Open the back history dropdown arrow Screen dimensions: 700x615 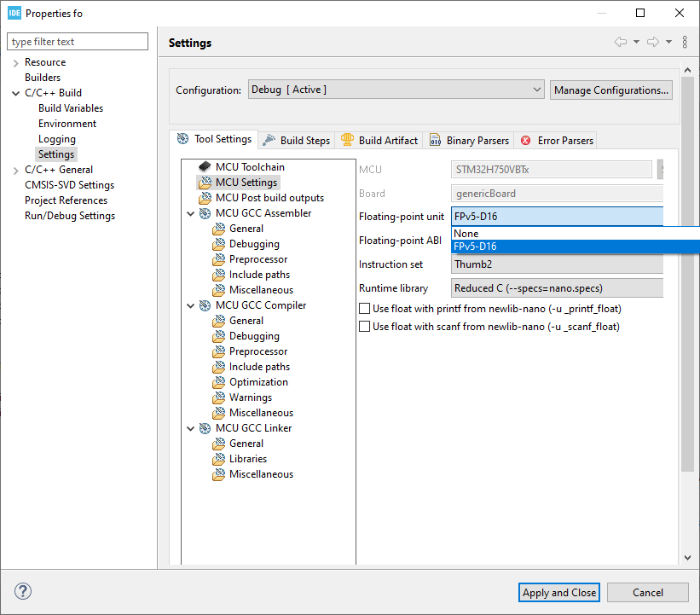[x=637, y=42]
